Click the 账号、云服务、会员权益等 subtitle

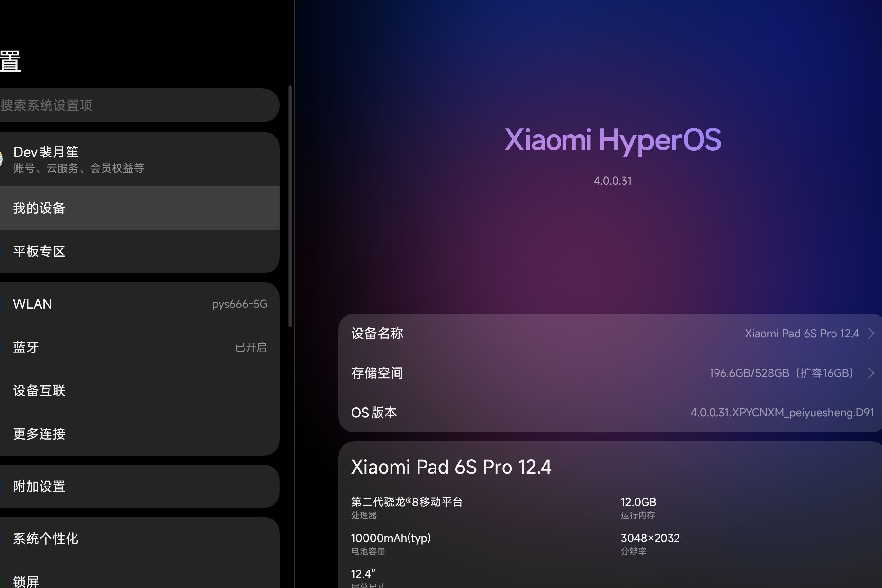[79, 168]
